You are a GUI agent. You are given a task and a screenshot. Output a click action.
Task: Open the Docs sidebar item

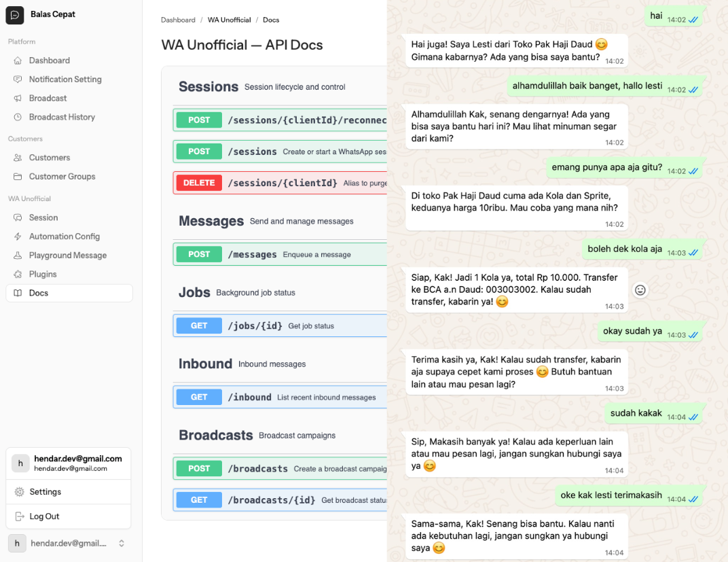pyautogui.click(x=39, y=293)
